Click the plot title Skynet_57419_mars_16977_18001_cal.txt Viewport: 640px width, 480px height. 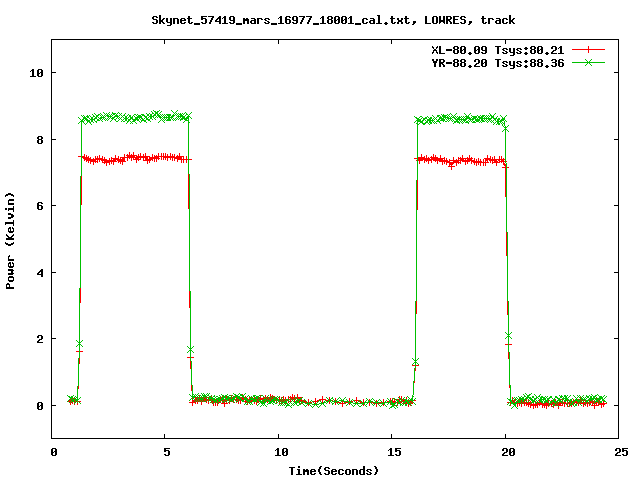tap(333, 20)
